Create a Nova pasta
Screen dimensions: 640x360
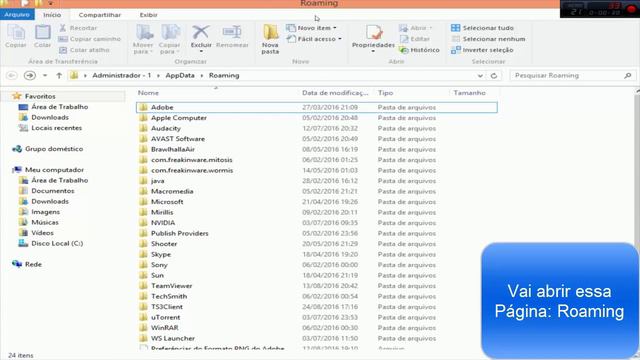coord(270,39)
